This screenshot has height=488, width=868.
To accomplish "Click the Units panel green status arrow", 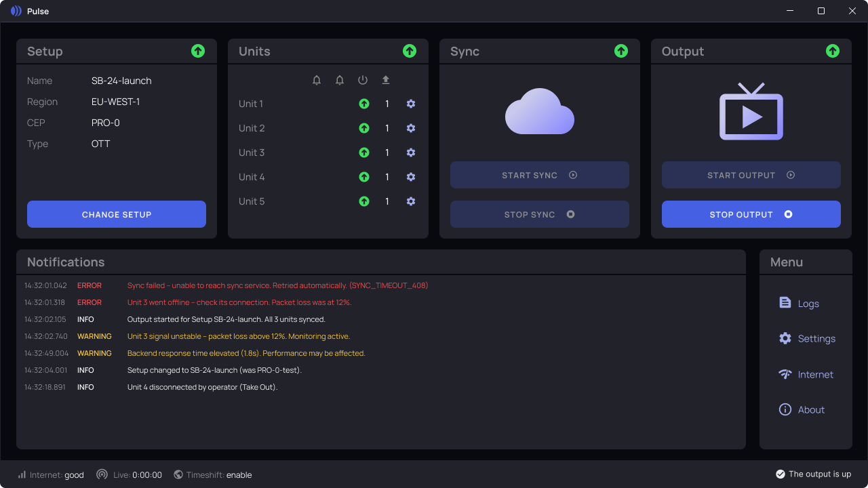I will (x=410, y=51).
